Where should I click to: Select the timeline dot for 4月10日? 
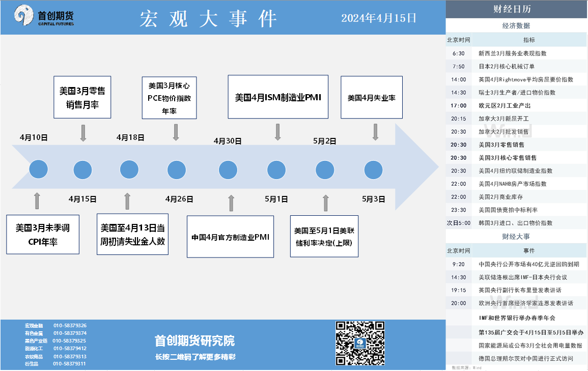(39, 169)
